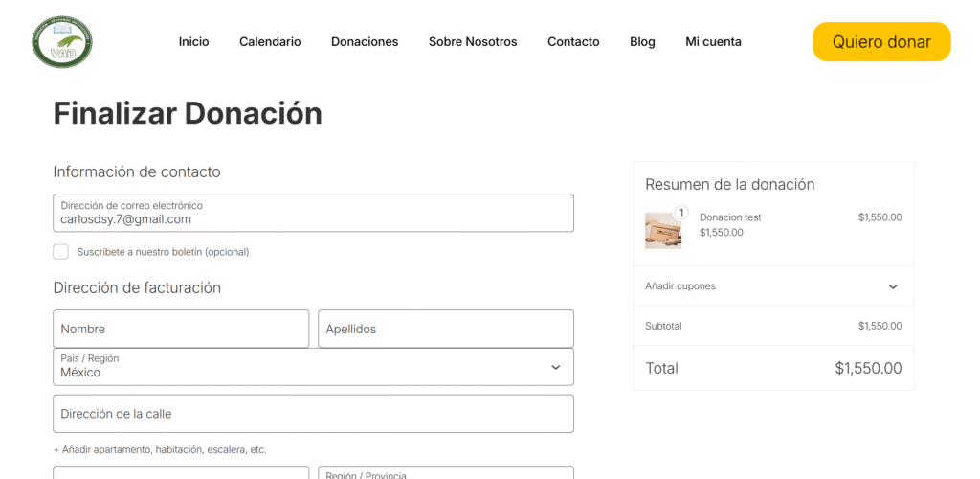Open Mi cuenta in the navigation
The image size is (980, 479).
(713, 42)
